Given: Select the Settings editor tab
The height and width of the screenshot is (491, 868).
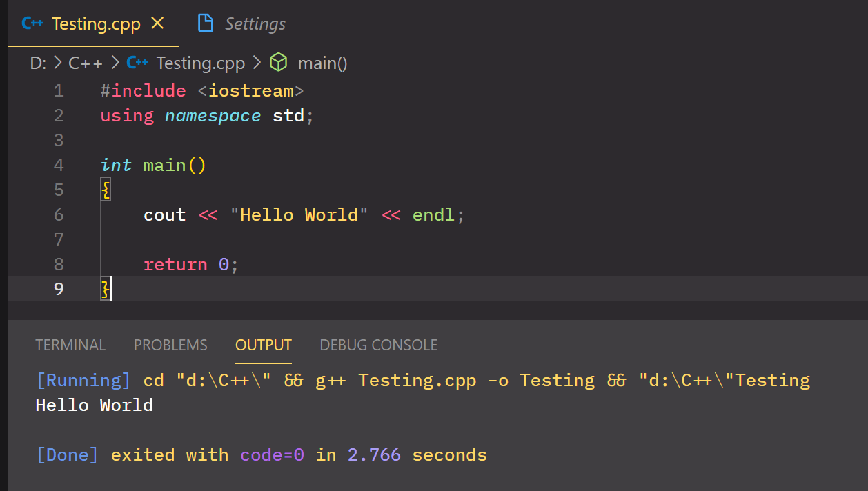Looking at the screenshot, I should (254, 23).
